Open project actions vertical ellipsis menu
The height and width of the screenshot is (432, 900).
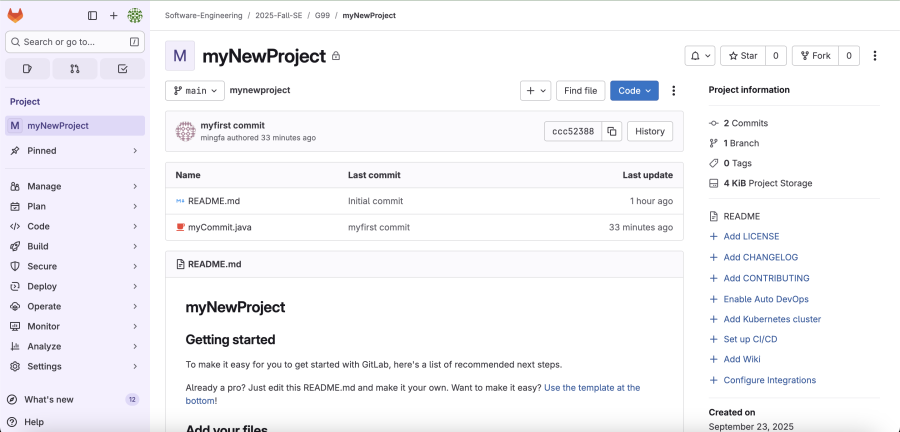tap(875, 56)
